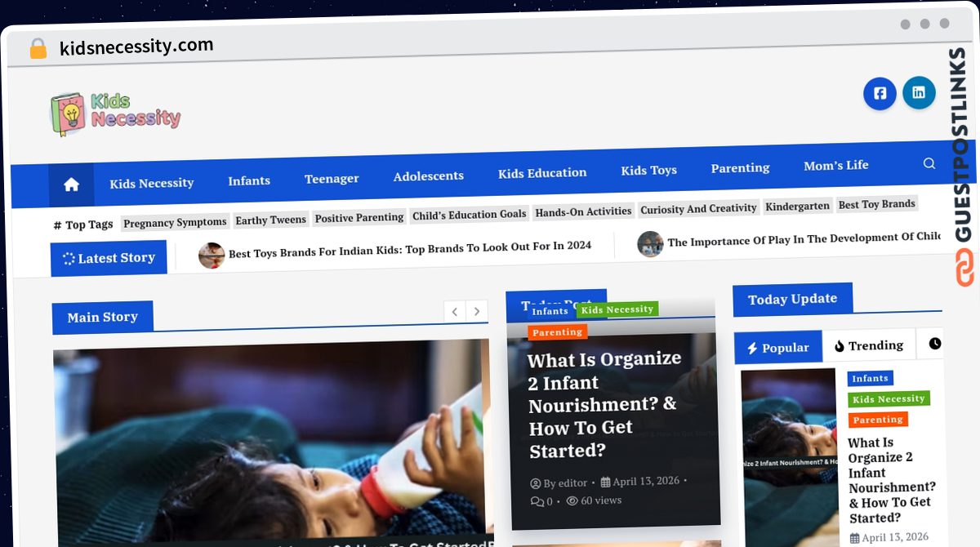Click the Top Tags label
Screen dimensions: 980x547
[x=83, y=225]
